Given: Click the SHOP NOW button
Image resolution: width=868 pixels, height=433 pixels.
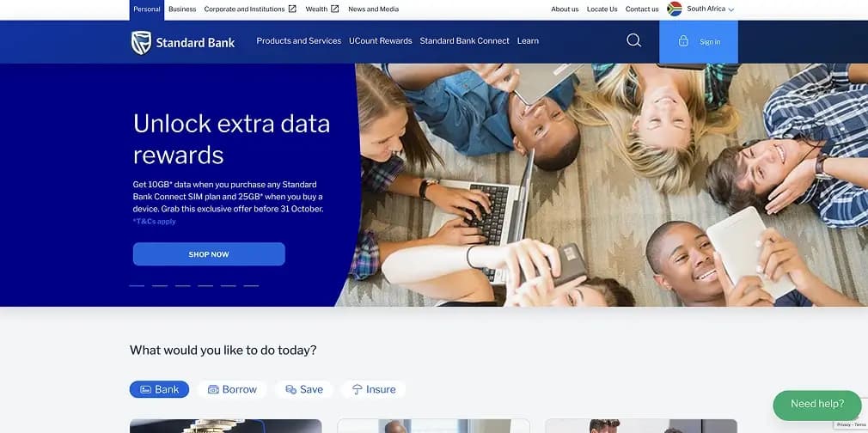Looking at the screenshot, I should click(x=209, y=254).
